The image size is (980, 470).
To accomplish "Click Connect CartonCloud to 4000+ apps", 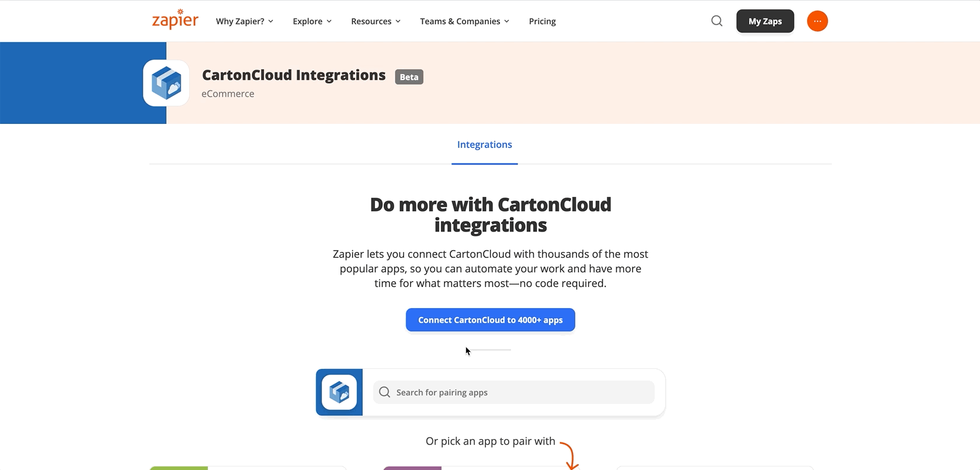I will coord(491,320).
